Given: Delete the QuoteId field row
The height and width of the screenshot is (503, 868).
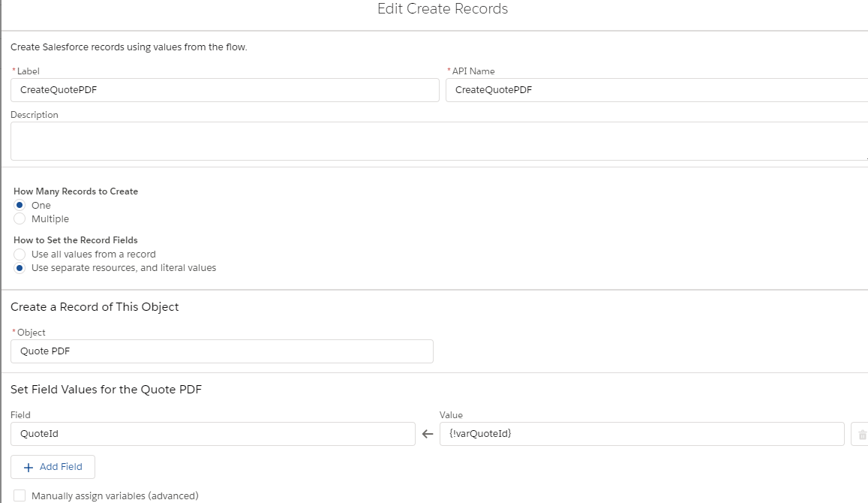Looking at the screenshot, I should [x=861, y=434].
